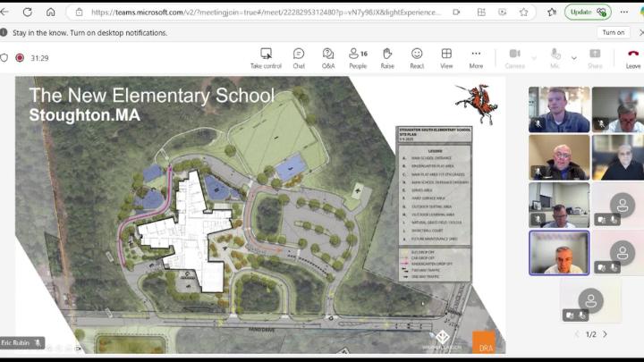644x362 pixels.
Task: Raise your hand in the meeting
Action: pos(387,58)
